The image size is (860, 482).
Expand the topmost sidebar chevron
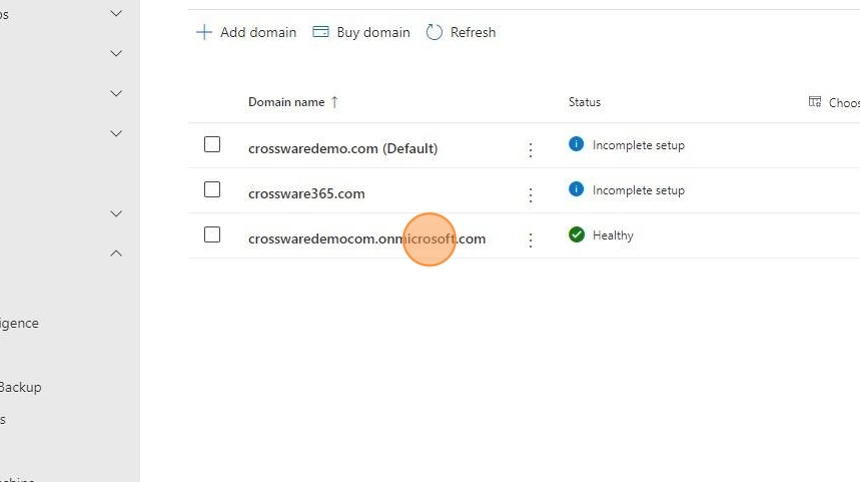tap(116, 13)
